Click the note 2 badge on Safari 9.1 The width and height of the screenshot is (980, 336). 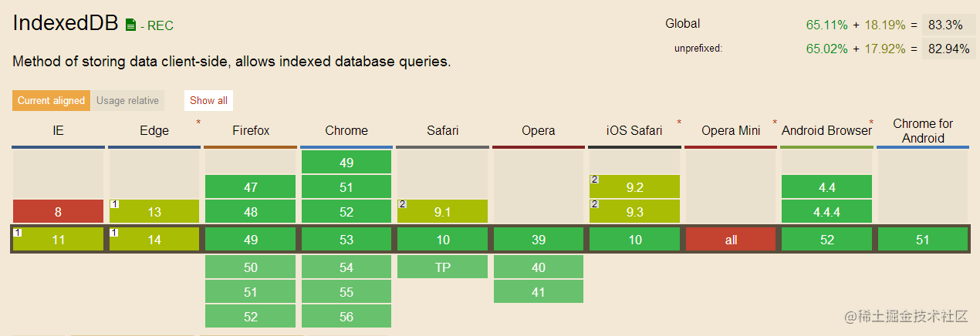[x=402, y=204]
